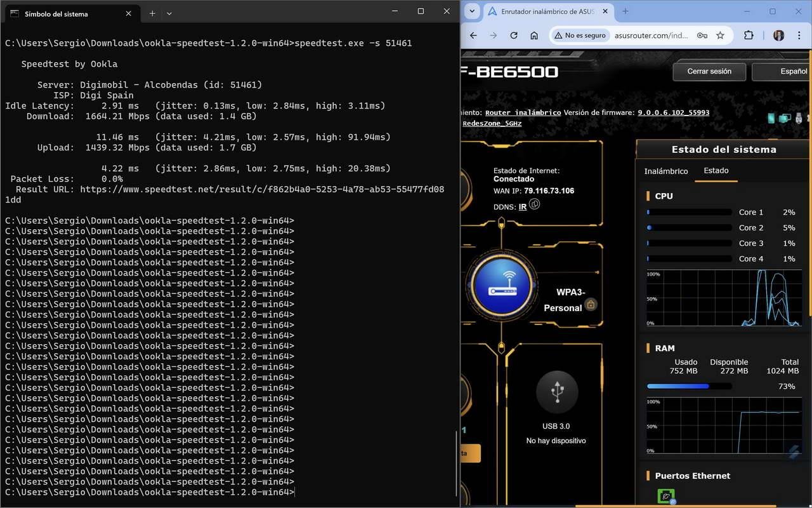Click the RAM 73% value

click(x=787, y=386)
